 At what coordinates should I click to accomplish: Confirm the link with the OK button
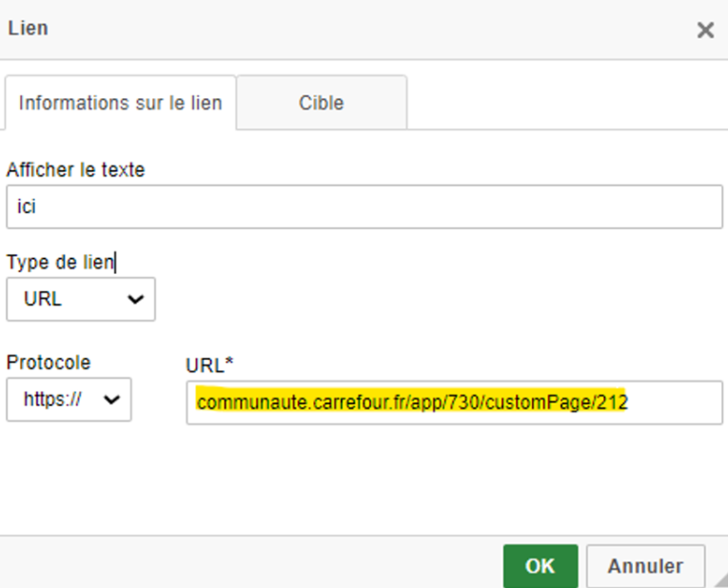[x=540, y=565]
